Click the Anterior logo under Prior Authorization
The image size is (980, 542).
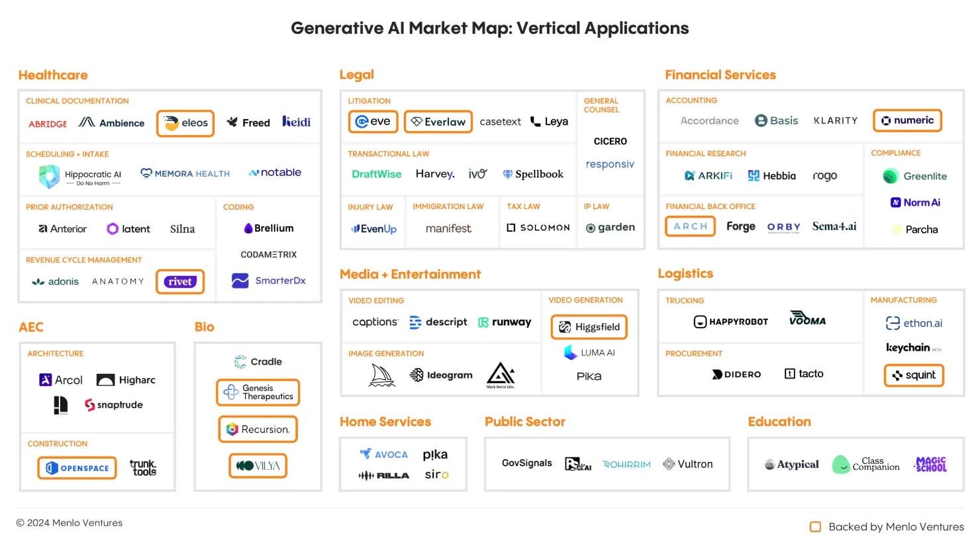pyautogui.click(x=62, y=229)
